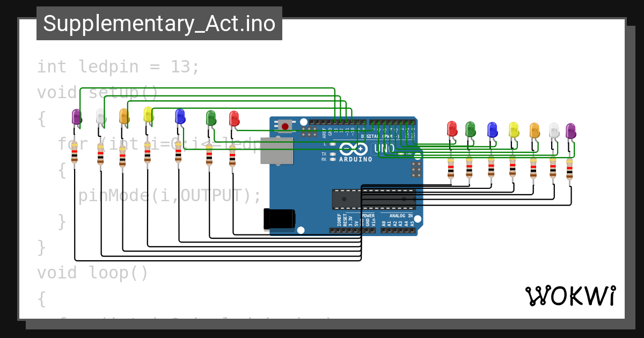The width and height of the screenshot is (644, 338).
Task: Click the resistor under the left blue LED
Action: coord(178,152)
